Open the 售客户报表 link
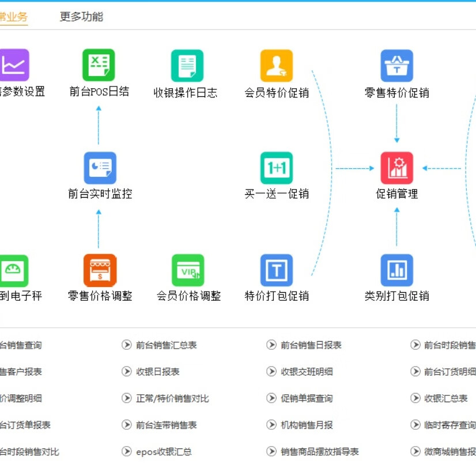 tap(21, 372)
